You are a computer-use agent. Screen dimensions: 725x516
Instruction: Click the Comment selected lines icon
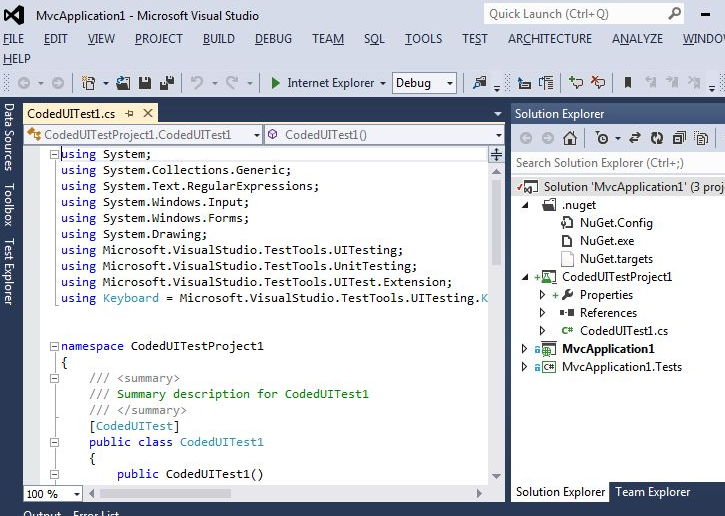[576, 83]
